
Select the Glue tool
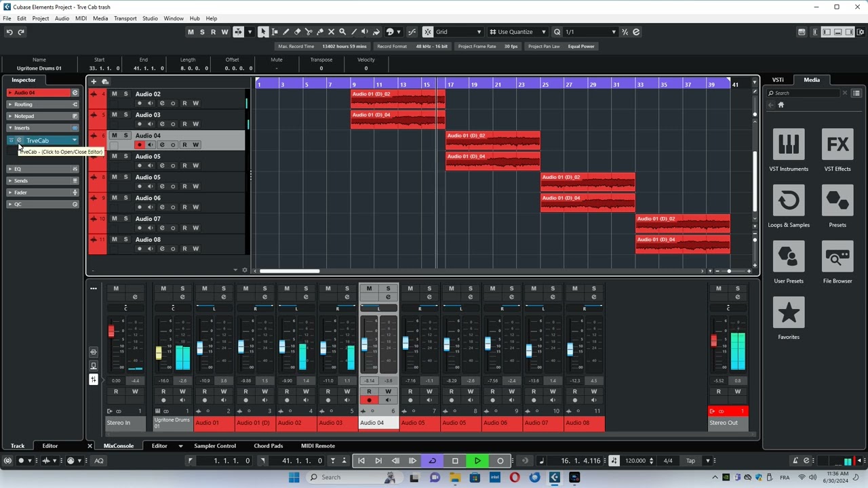point(320,32)
